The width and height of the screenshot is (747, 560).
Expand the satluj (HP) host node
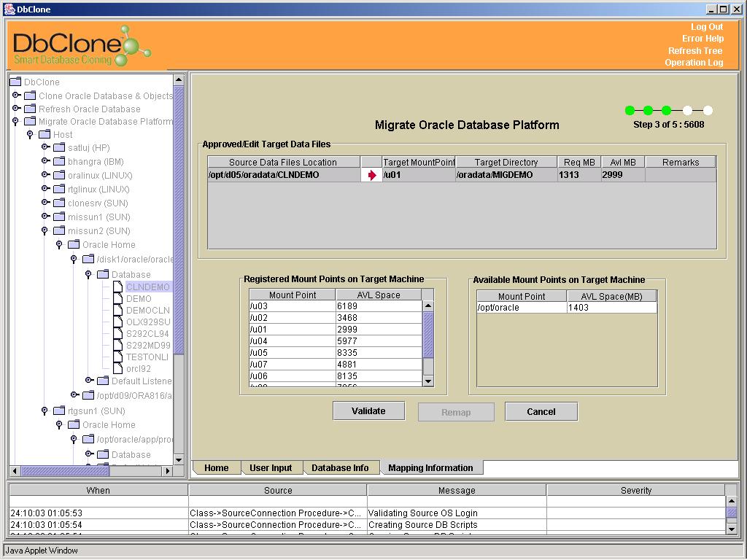pos(45,147)
